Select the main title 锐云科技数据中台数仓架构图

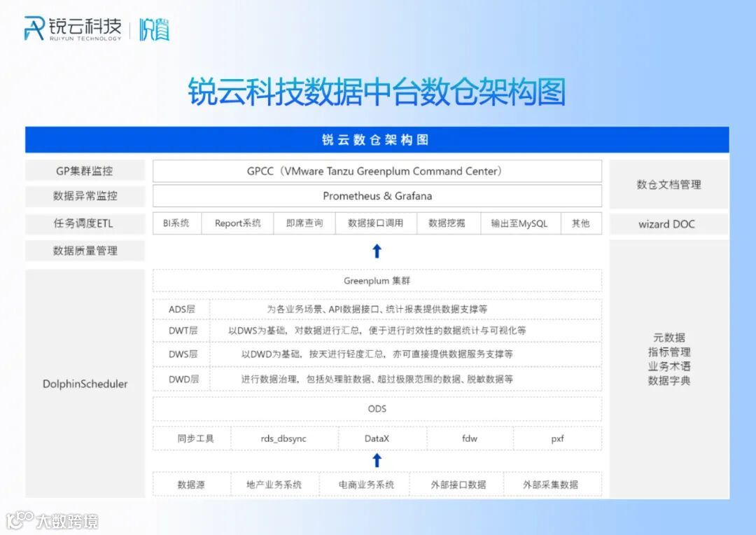(x=377, y=92)
